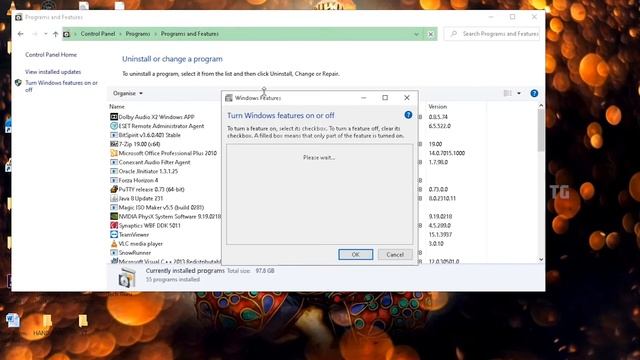The width and height of the screenshot is (640, 360).
Task: Select the NVIDIA PhysX System Software icon
Action: [114, 216]
